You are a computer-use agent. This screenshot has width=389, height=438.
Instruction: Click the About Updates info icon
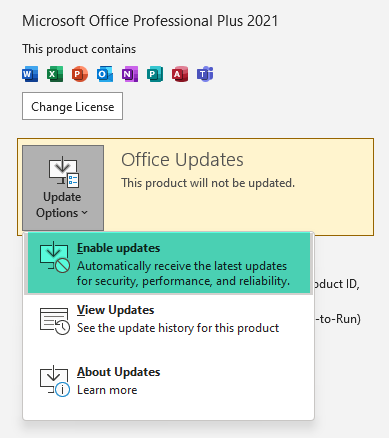coord(55,381)
